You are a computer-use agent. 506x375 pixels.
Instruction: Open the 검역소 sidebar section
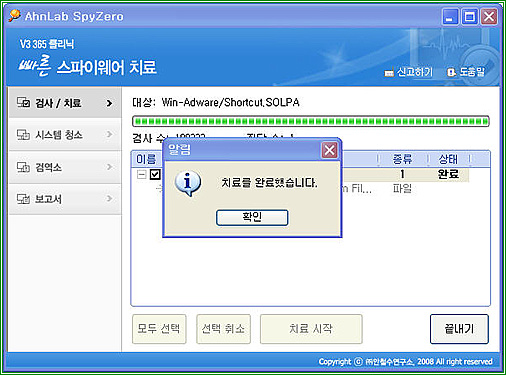click(x=65, y=167)
